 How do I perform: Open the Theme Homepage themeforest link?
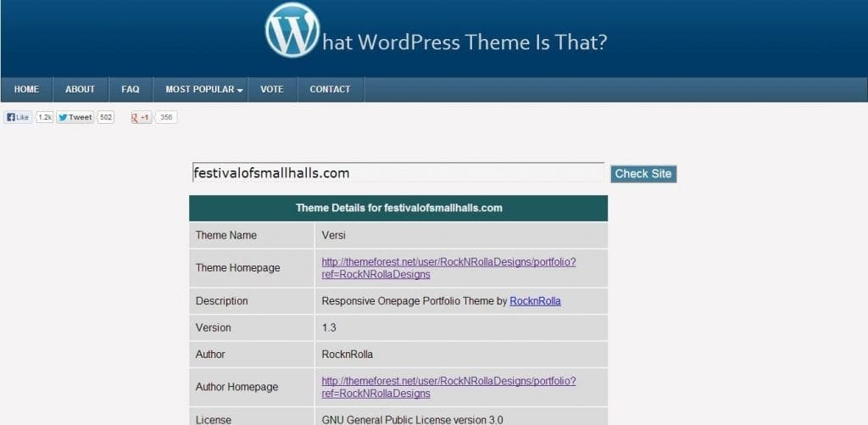449,268
